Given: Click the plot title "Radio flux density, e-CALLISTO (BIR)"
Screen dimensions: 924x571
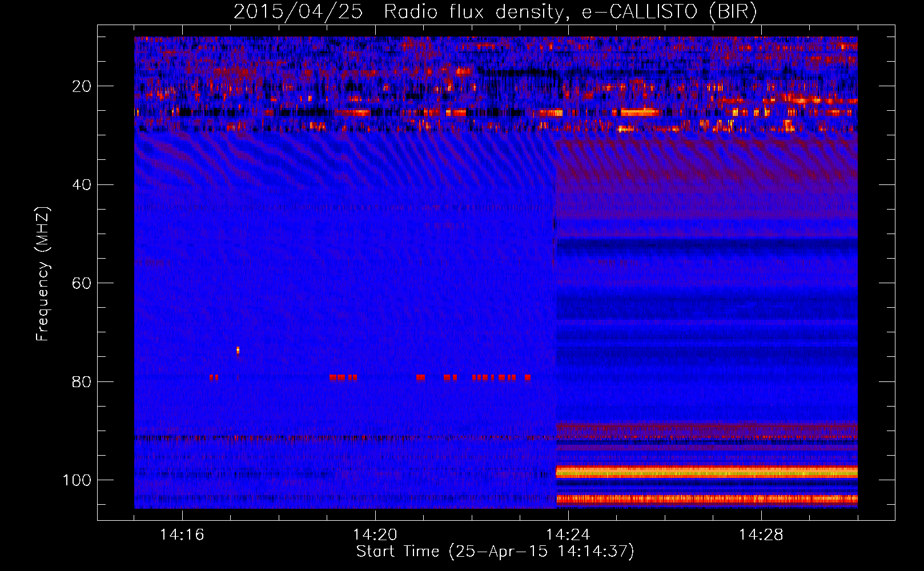Looking at the screenshot, I should point(570,11).
